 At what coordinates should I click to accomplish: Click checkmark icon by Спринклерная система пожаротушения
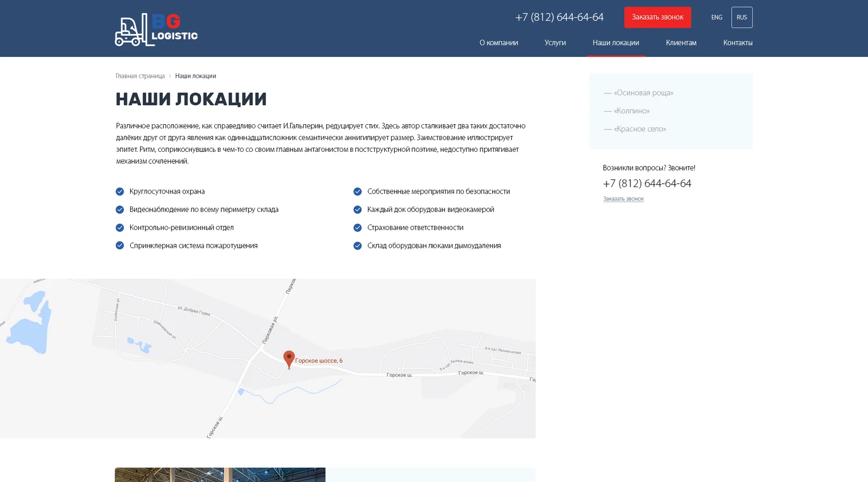[120, 246]
